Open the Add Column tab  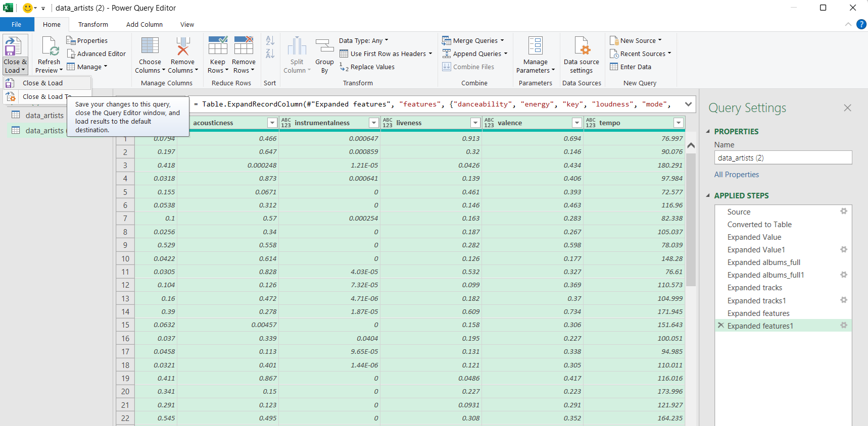(144, 25)
